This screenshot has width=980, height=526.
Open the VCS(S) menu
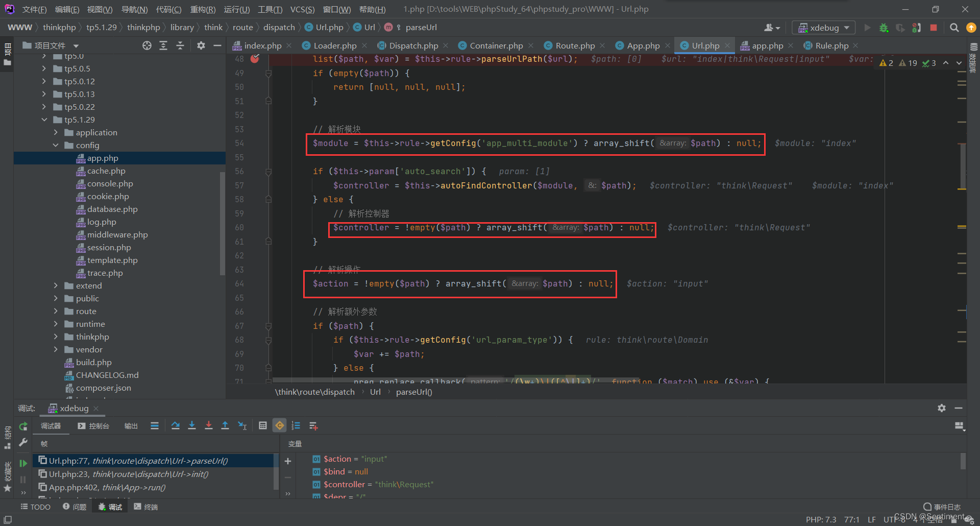pyautogui.click(x=302, y=10)
